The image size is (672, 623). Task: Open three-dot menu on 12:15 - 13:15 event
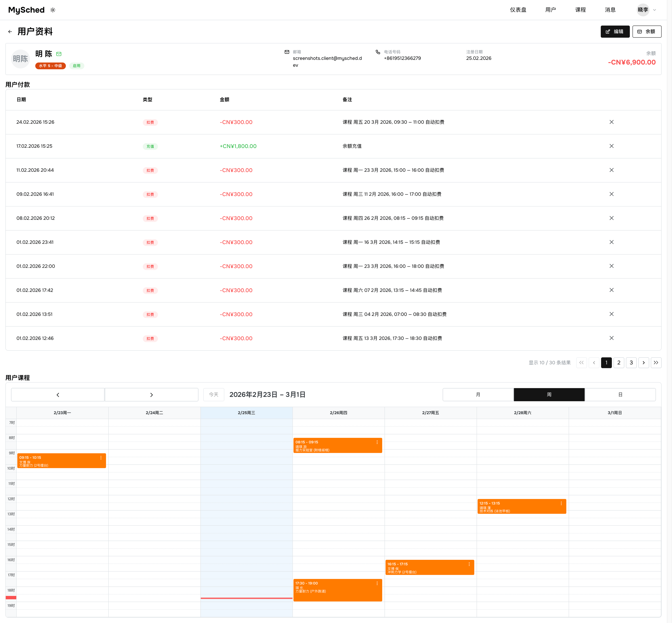pos(561,503)
